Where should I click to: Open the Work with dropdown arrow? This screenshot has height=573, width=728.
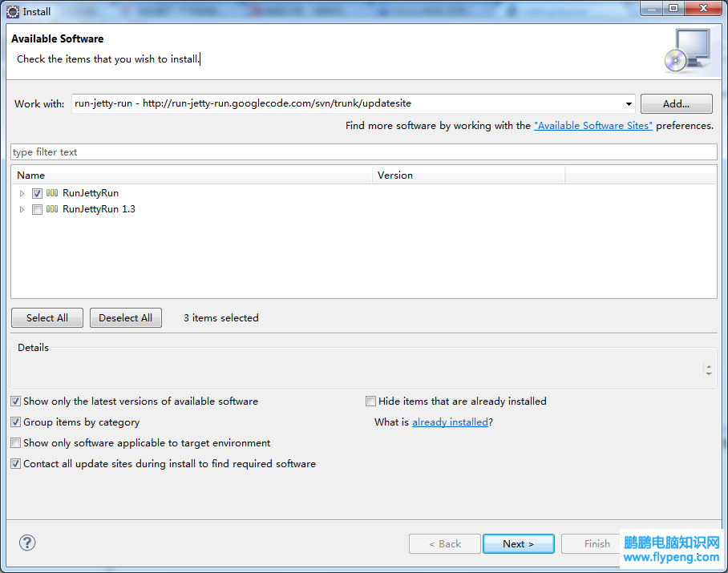pyautogui.click(x=629, y=104)
